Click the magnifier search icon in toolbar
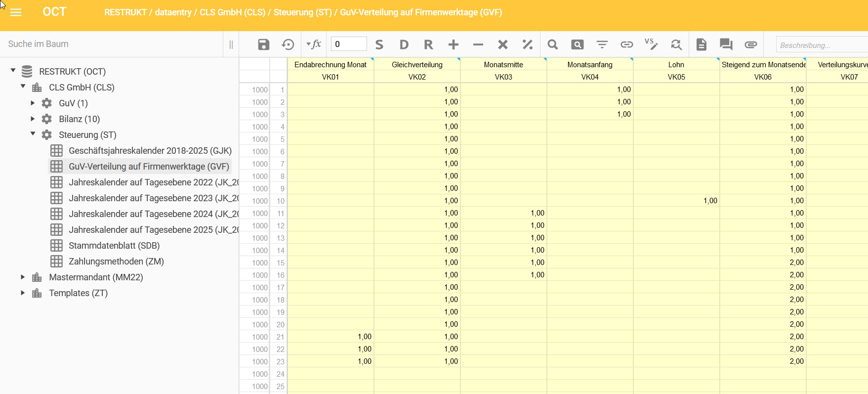The height and width of the screenshot is (394, 868). pyautogui.click(x=553, y=44)
